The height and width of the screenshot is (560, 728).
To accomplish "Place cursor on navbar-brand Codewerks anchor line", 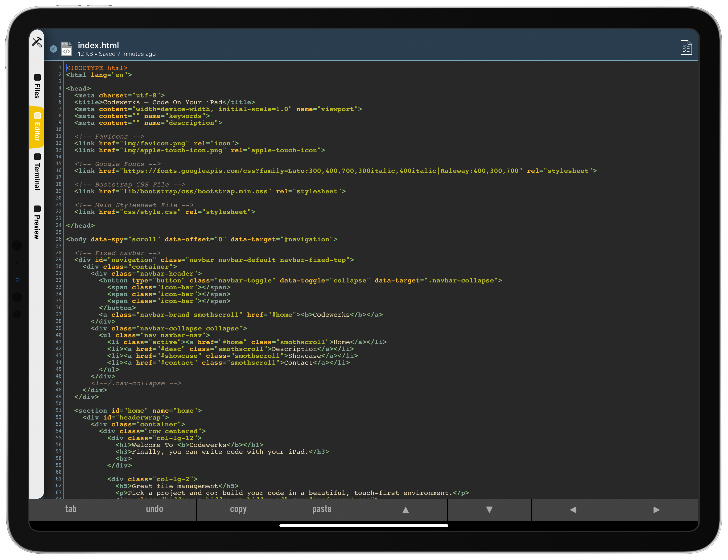I will [x=241, y=315].
